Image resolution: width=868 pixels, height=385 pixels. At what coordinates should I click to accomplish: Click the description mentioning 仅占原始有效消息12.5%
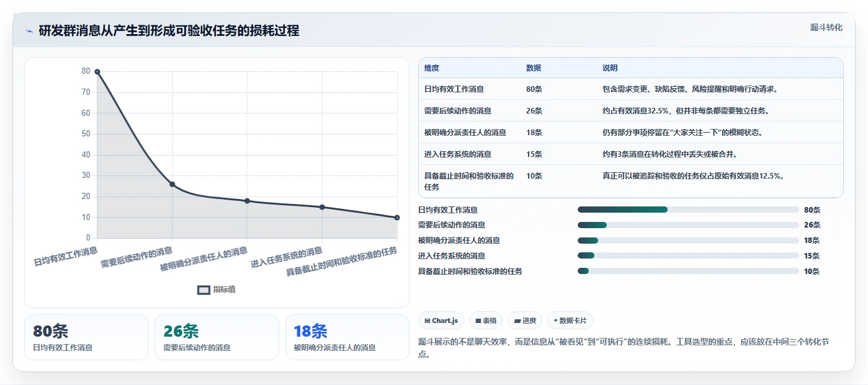coord(694,176)
